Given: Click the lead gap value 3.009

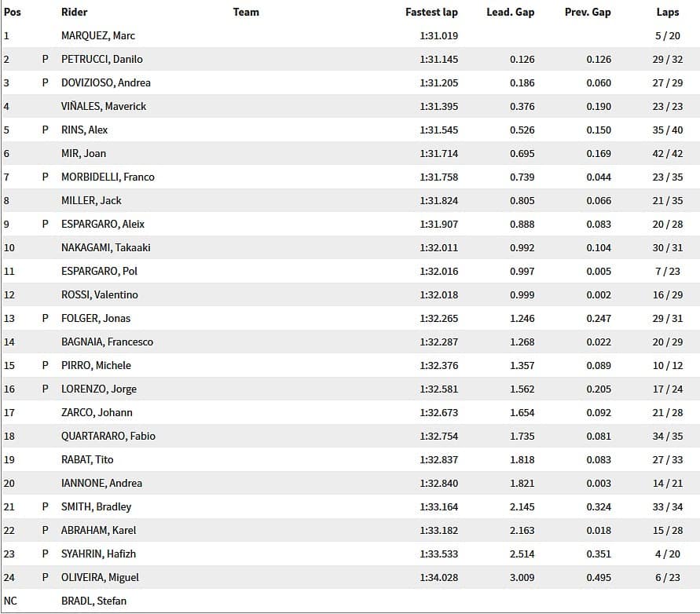Looking at the screenshot, I should pos(522,577).
